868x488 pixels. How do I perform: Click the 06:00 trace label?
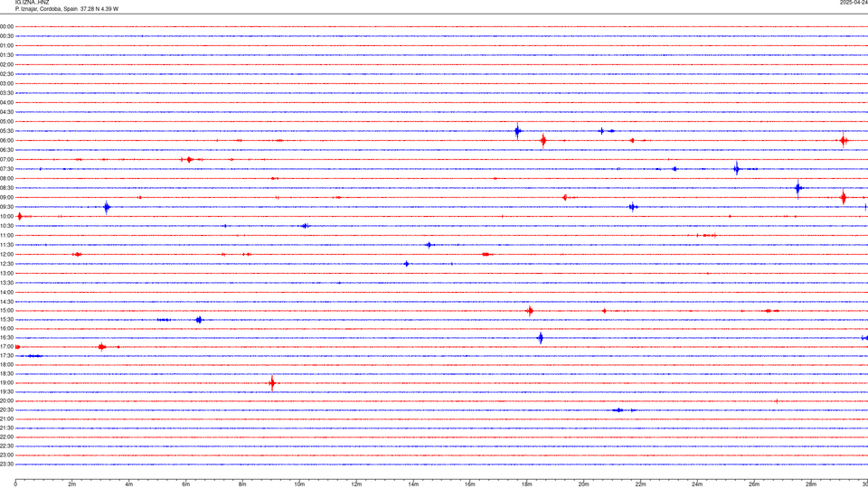click(x=6, y=141)
